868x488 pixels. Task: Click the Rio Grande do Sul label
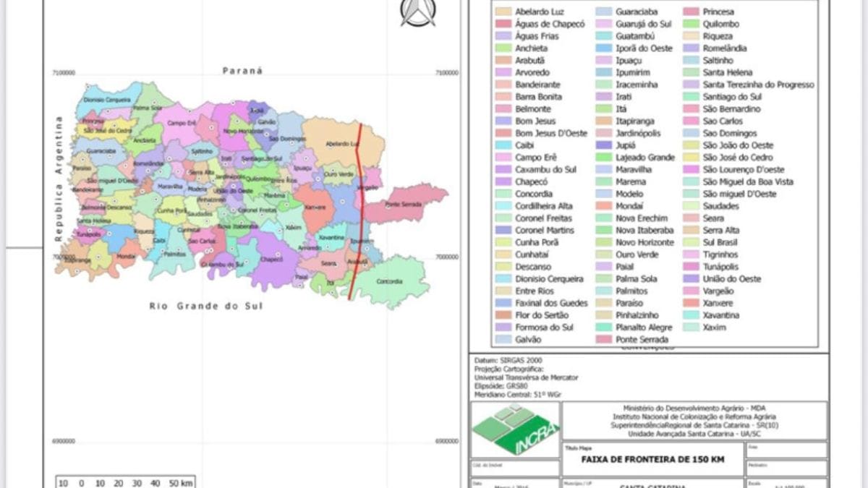click(206, 306)
